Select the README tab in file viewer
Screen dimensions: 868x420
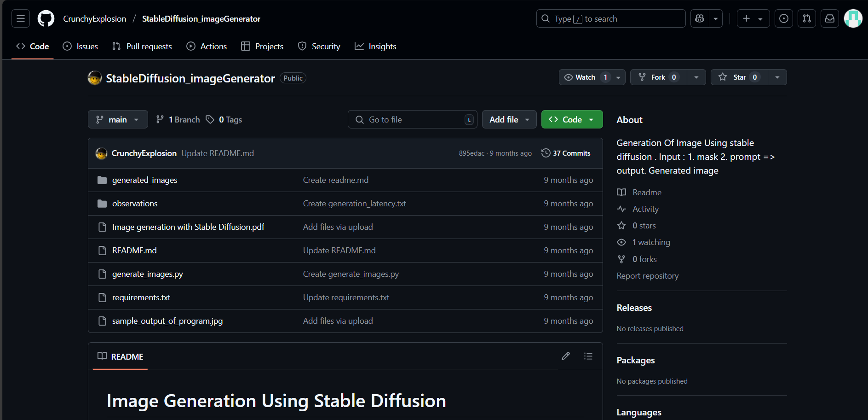pos(121,356)
